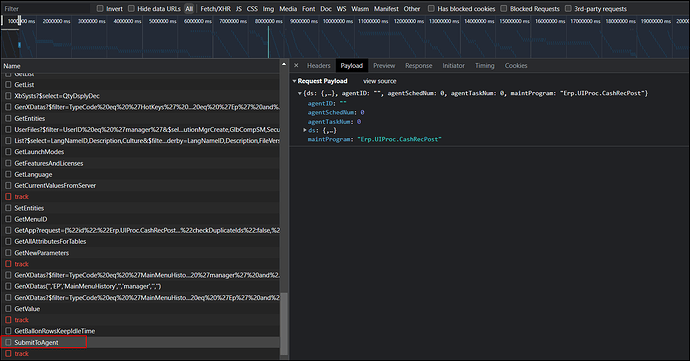The height and width of the screenshot is (361, 690).
Task: Click the GetLanguage request icon
Action: (8, 174)
